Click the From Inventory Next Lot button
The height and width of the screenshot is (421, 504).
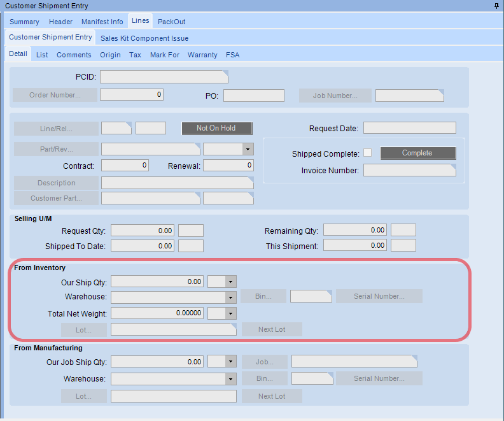pyautogui.click(x=272, y=329)
